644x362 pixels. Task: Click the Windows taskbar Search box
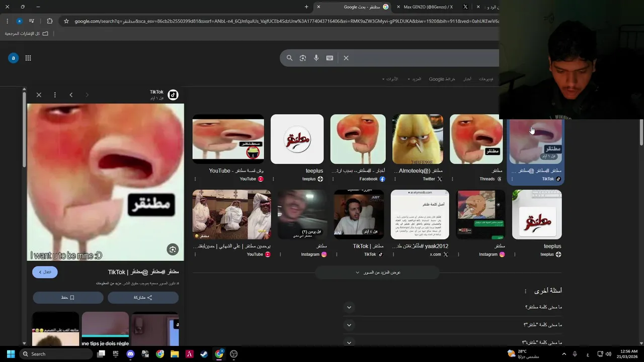(55, 354)
